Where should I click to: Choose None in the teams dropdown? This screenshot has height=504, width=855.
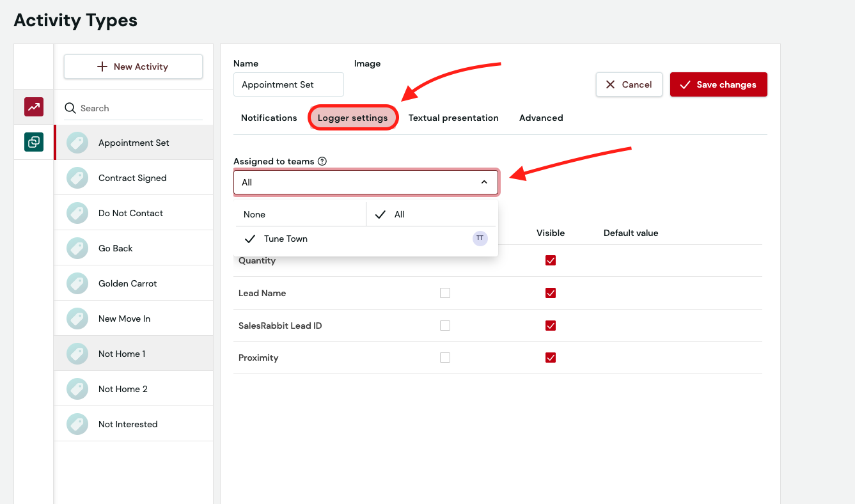click(x=301, y=214)
